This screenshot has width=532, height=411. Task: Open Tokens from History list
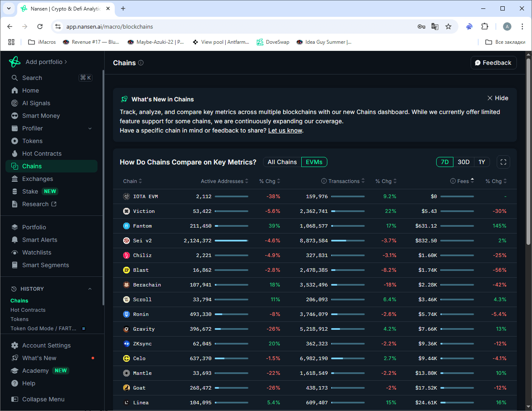click(20, 319)
